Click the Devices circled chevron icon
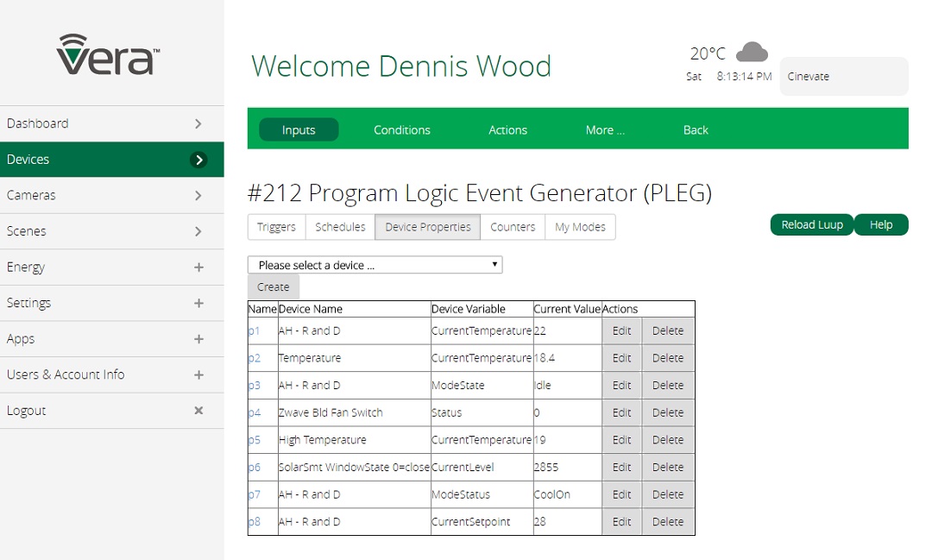Screen dimensions: 932x560 198,160
